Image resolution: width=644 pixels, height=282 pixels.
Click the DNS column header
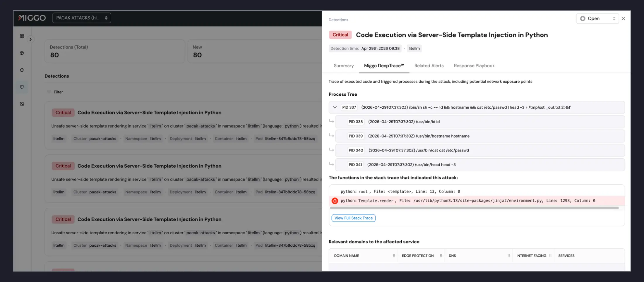452,256
